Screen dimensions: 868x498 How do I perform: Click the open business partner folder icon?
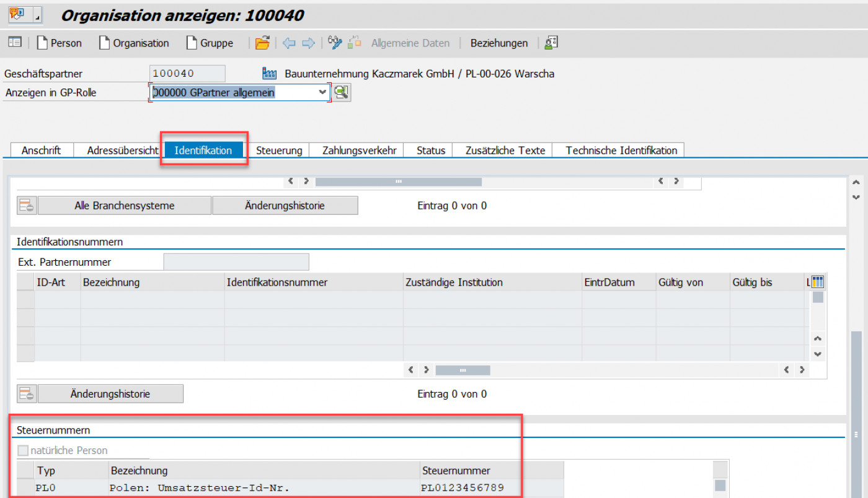262,43
